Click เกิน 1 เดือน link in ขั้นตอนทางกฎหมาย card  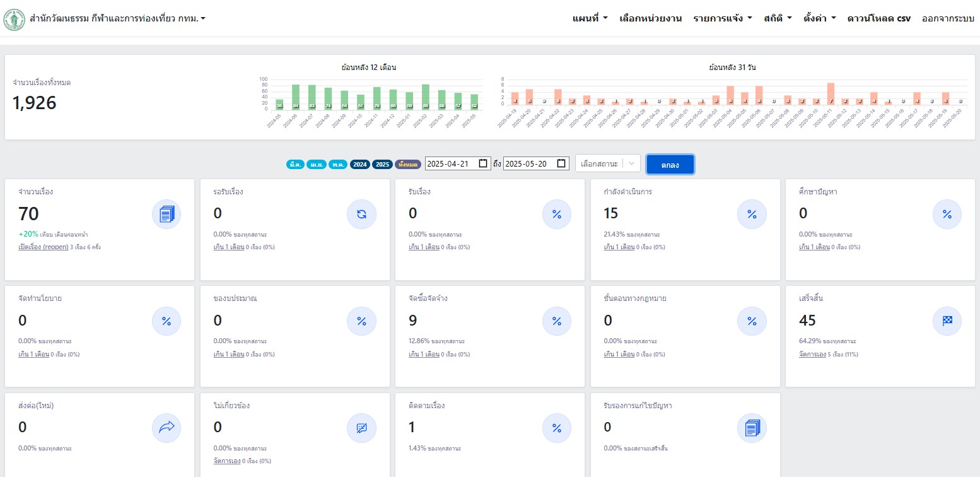coord(619,354)
